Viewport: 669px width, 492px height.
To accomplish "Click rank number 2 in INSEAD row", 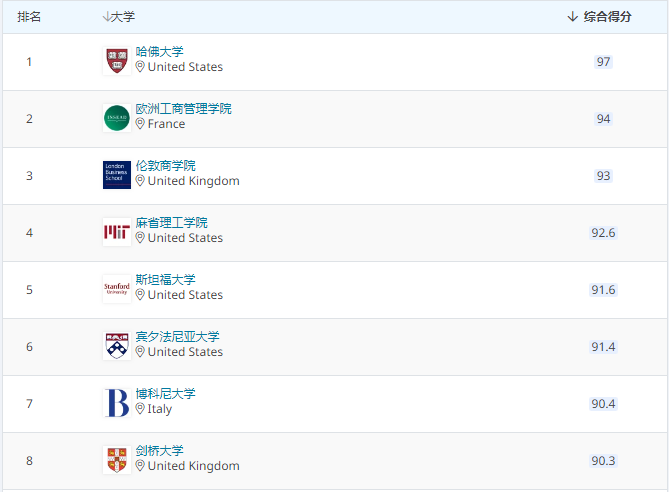I will click(29, 119).
